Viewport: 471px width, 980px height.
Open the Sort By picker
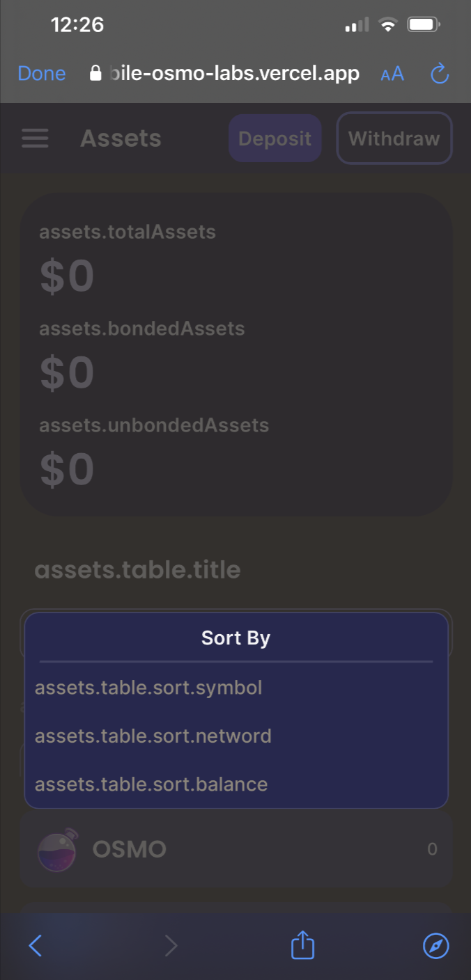click(235, 638)
